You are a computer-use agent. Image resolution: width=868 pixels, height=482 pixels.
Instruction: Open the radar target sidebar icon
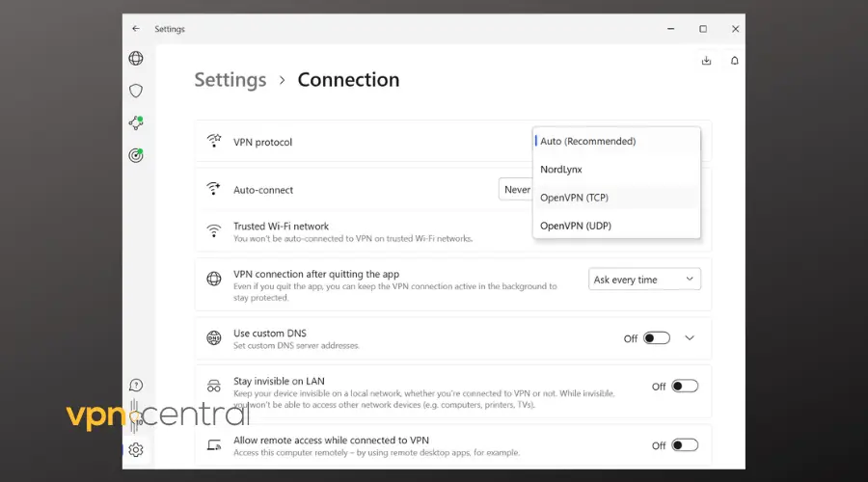coord(136,155)
